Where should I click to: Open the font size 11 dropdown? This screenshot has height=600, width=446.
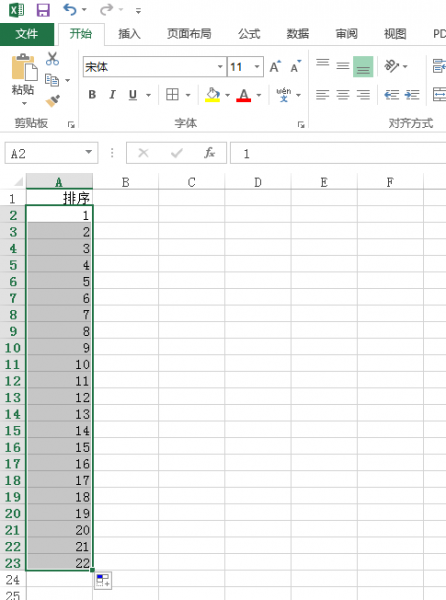pyautogui.click(x=257, y=67)
